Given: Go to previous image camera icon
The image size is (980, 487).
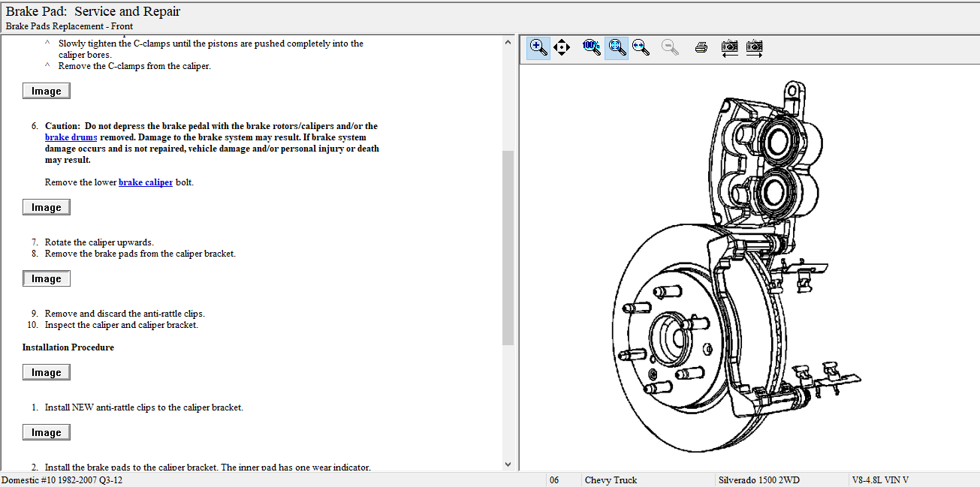Looking at the screenshot, I should pos(729,47).
